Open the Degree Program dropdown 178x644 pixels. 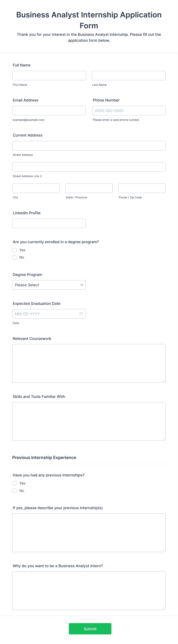[49, 285]
